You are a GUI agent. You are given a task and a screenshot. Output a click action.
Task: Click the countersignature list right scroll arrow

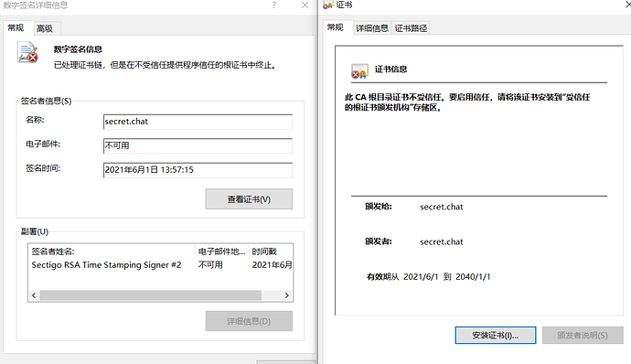pyautogui.click(x=286, y=295)
